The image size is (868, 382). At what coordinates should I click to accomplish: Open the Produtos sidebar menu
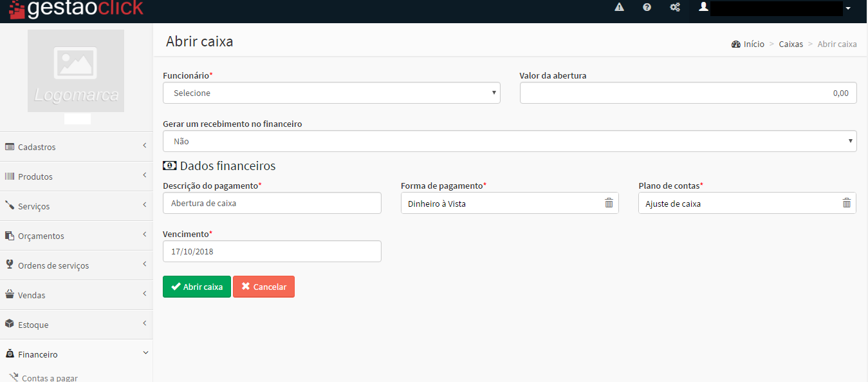pos(76,177)
